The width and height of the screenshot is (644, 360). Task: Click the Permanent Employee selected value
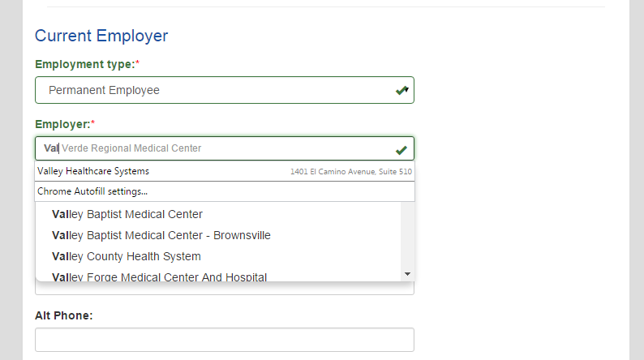[104, 90]
